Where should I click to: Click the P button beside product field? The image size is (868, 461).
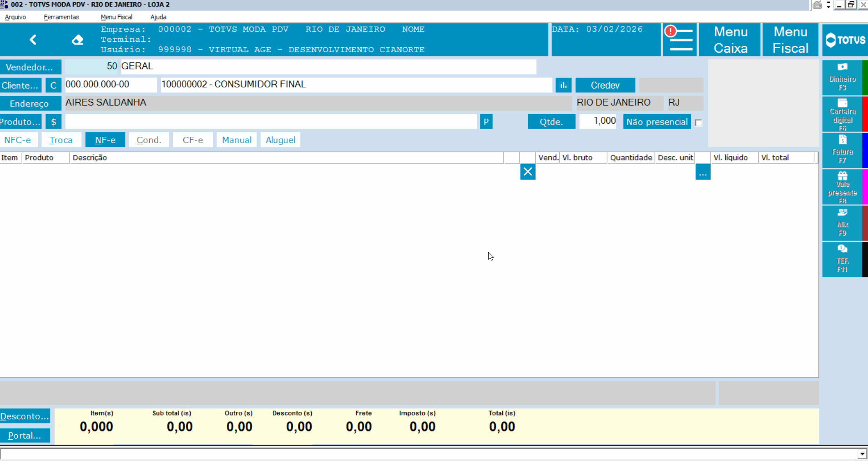click(486, 122)
